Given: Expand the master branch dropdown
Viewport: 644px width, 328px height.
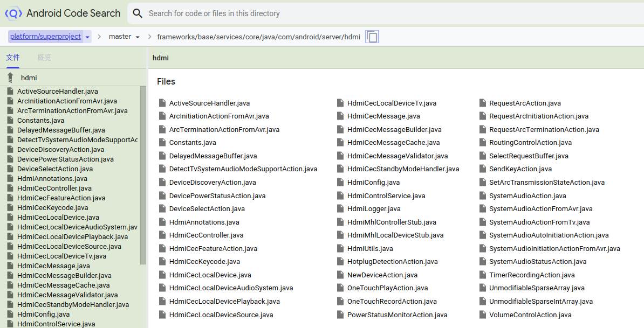Looking at the screenshot, I should [125, 37].
